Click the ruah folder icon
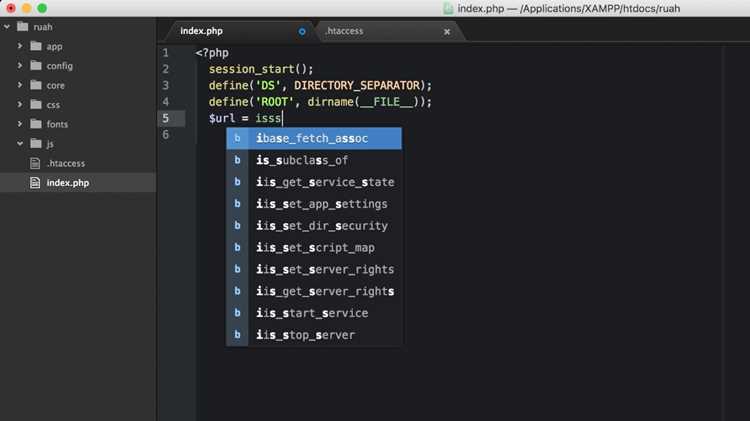Screen dimensions: 750x421 click(22, 26)
